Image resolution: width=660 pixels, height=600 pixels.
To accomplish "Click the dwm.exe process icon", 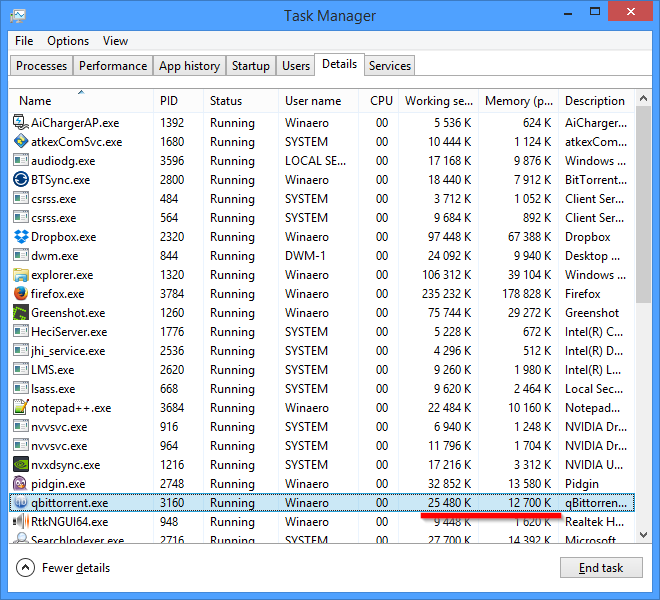I will tap(21, 255).
